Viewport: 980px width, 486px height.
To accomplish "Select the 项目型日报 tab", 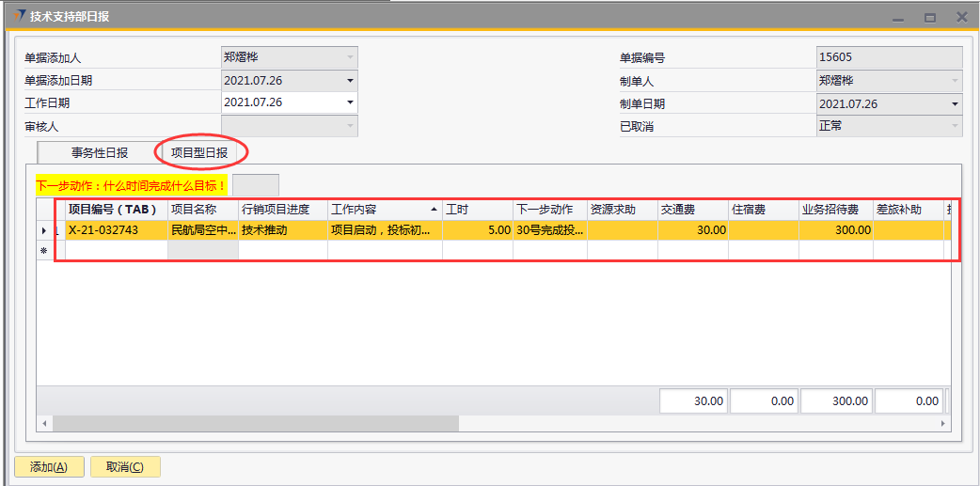I will pos(199,152).
